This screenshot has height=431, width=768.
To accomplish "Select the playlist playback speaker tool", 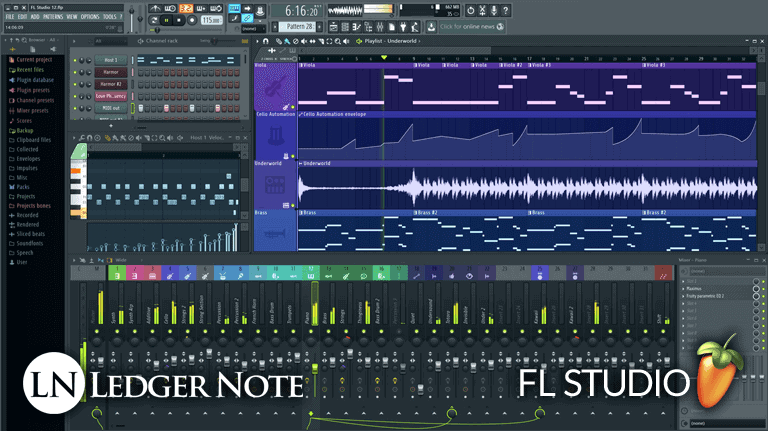I will (x=346, y=42).
